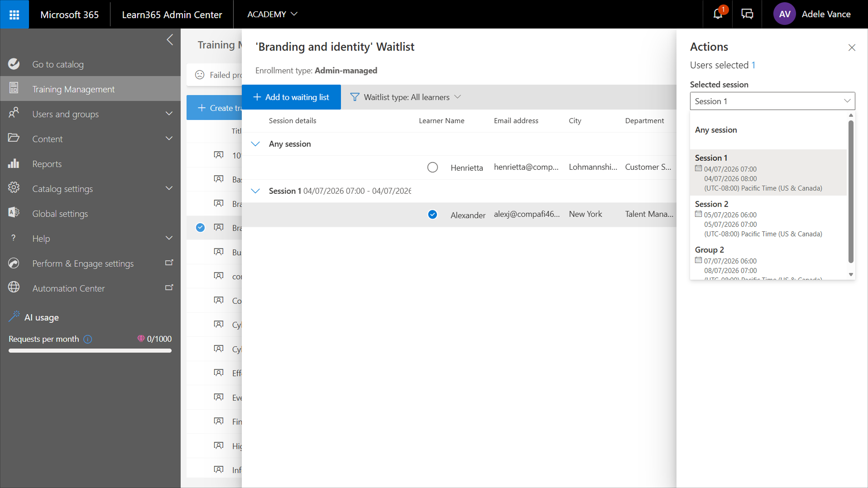Click the Customer S... department cell
Screen dimensions: 868x488
[x=648, y=167]
